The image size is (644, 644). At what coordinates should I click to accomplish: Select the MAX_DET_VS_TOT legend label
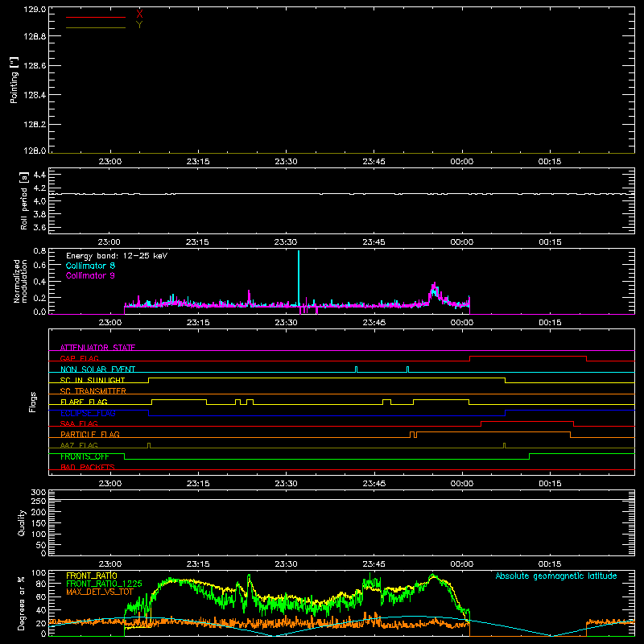pos(100,592)
